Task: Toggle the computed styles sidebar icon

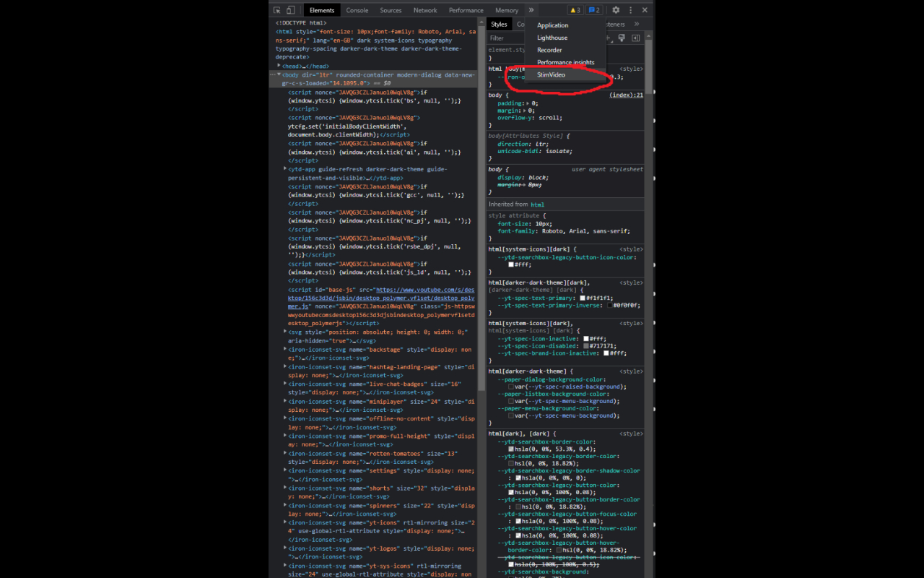Action: (x=635, y=38)
